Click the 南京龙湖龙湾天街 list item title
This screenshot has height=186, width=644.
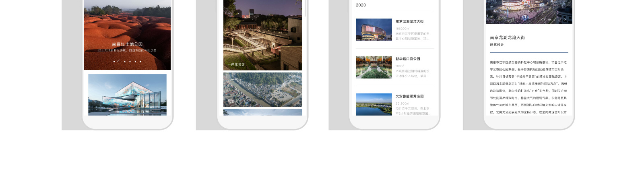[x=409, y=21]
